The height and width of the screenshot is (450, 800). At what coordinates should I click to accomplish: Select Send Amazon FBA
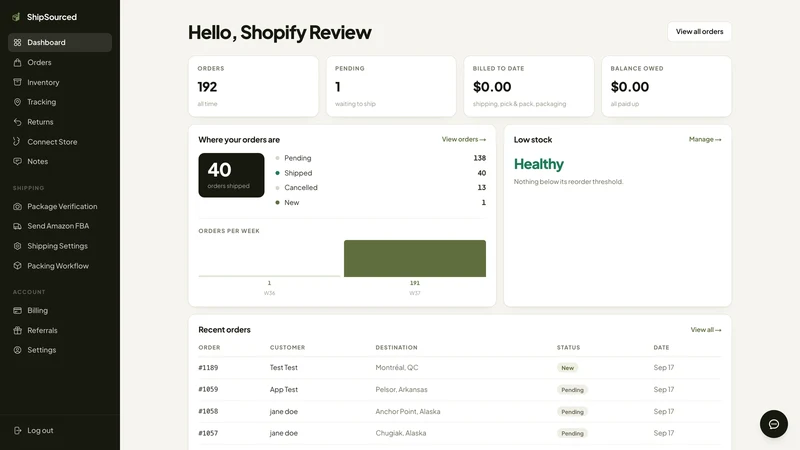60,226
